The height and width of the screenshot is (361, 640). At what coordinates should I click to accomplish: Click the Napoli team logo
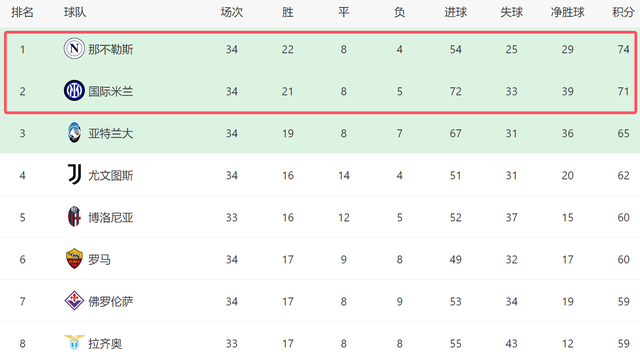[74, 49]
